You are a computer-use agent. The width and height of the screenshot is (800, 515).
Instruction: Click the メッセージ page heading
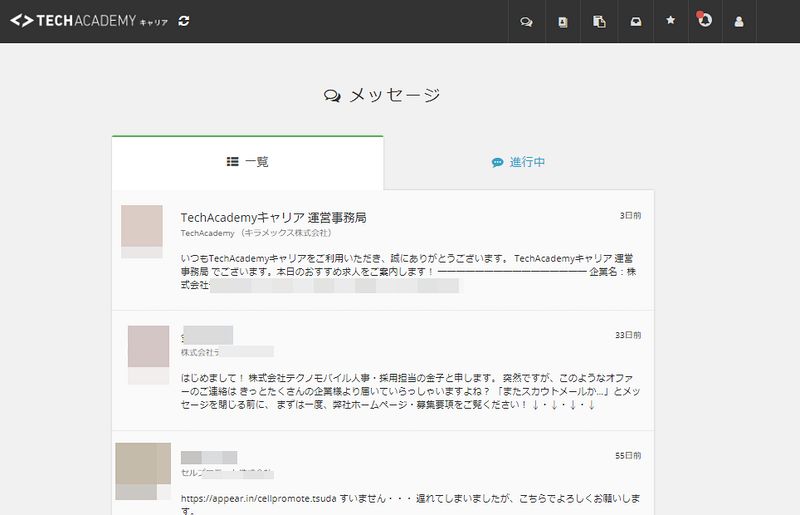tap(382, 95)
